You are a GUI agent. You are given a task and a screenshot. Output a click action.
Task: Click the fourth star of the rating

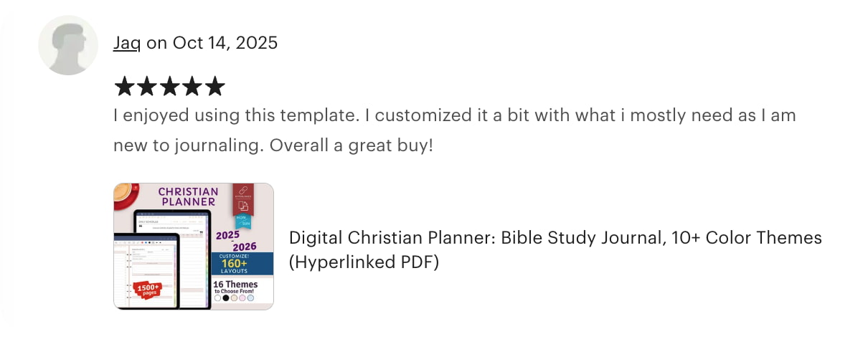pyautogui.click(x=192, y=87)
